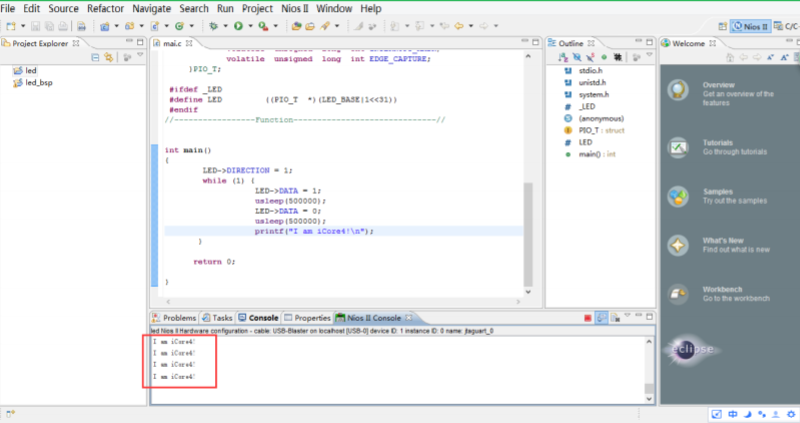
Task: Open the Samples icon in Welcome panel
Action: (x=679, y=194)
